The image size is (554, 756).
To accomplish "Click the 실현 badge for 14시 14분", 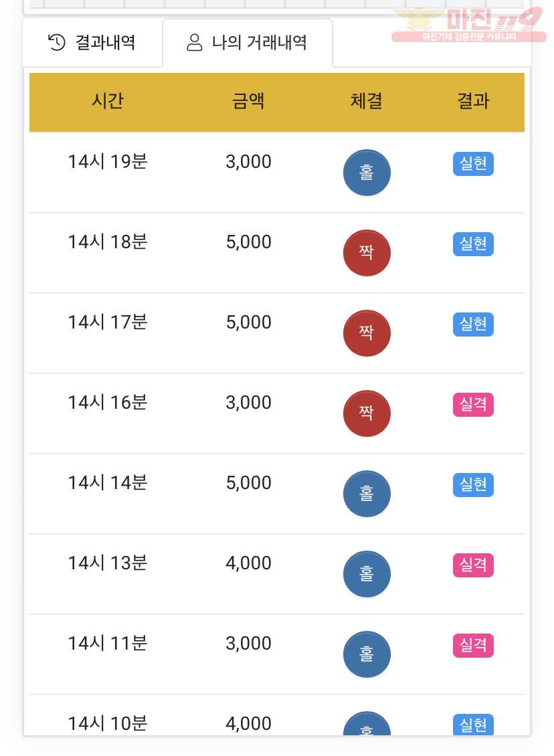I will [473, 484].
